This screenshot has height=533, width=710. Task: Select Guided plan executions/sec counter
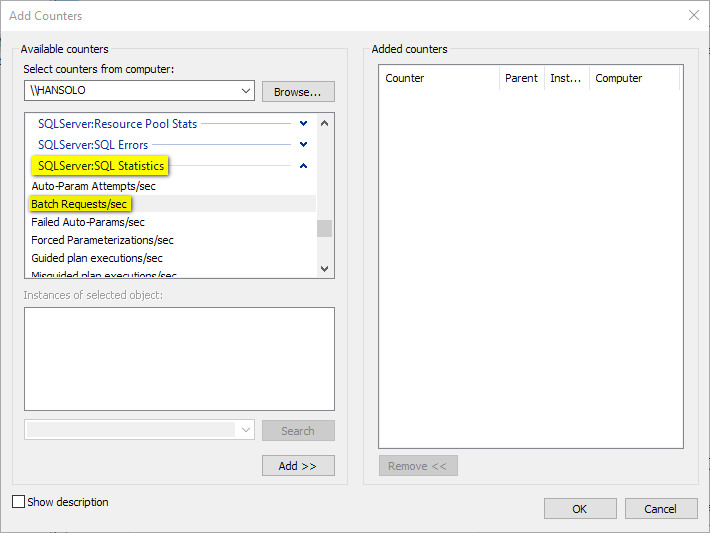(x=97, y=258)
